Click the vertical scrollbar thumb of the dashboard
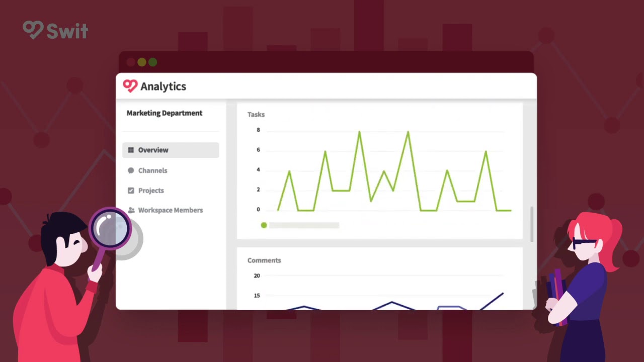 [532, 224]
